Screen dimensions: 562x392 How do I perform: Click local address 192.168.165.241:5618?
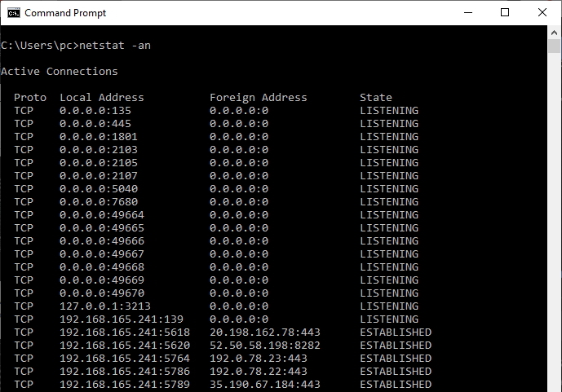click(x=125, y=333)
